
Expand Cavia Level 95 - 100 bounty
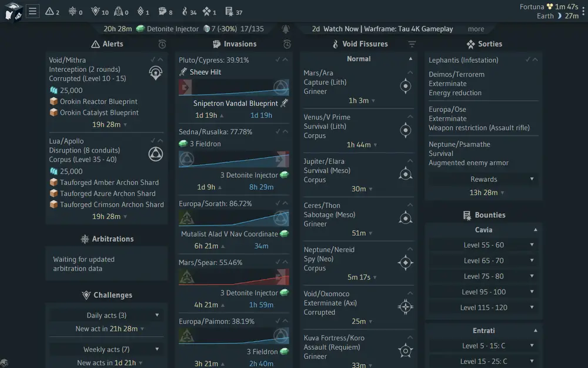483,292
